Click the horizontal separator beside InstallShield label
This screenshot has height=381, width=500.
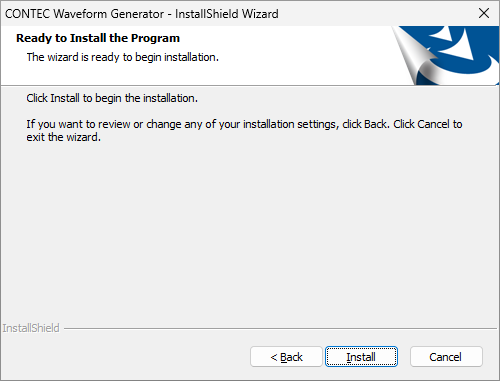(280, 329)
